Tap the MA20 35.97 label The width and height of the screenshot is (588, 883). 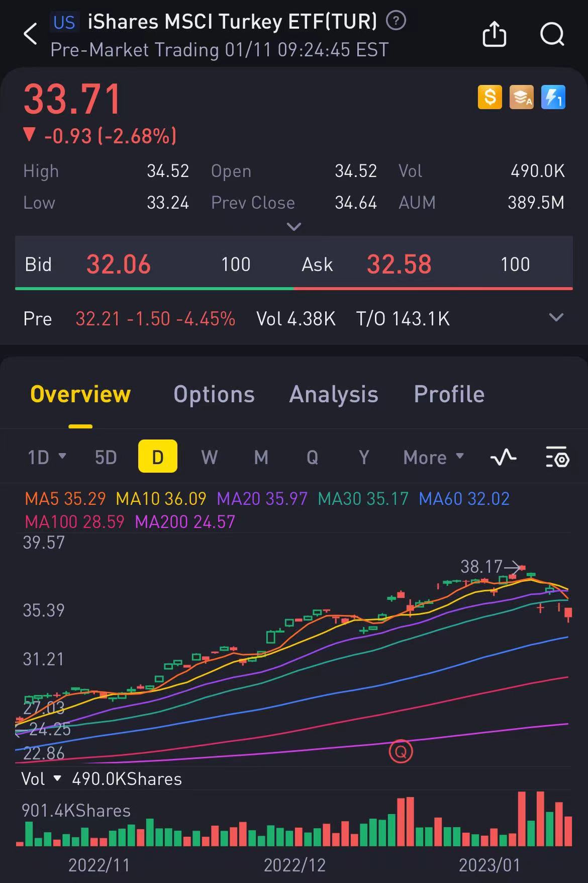coord(262,498)
